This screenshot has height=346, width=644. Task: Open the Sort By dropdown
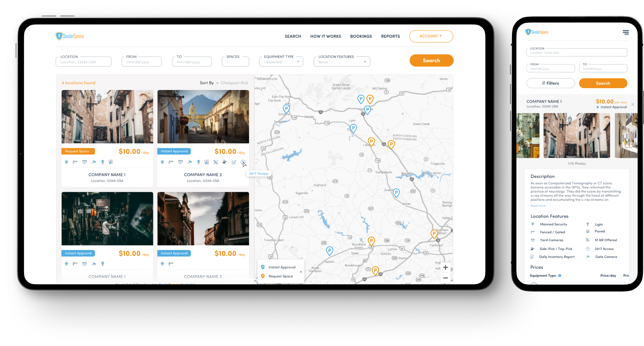(x=223, y=83)
